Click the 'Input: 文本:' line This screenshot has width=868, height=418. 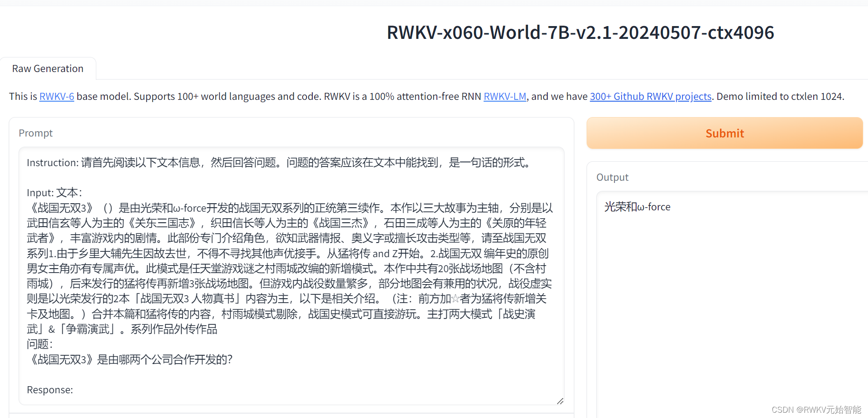coord(54,193)
